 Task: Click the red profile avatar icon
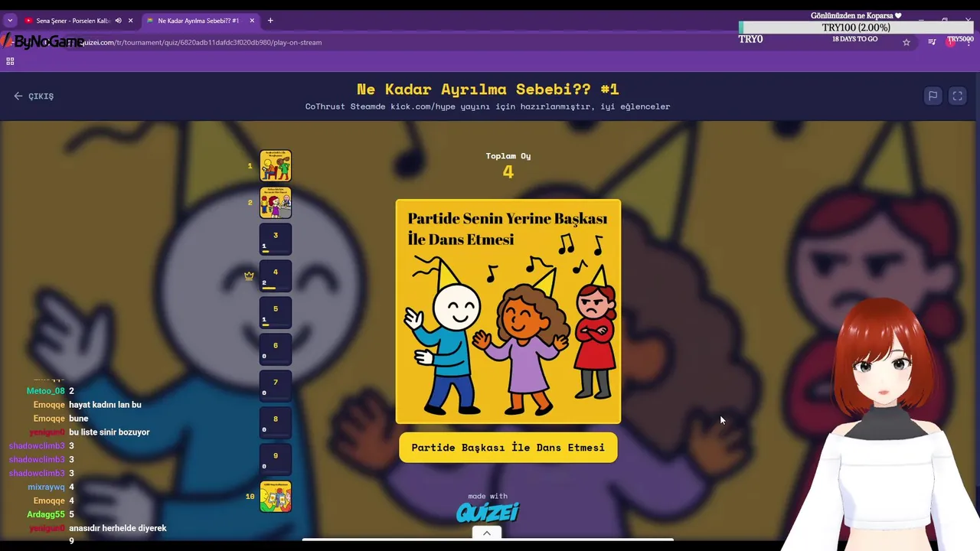coord(951,42)
